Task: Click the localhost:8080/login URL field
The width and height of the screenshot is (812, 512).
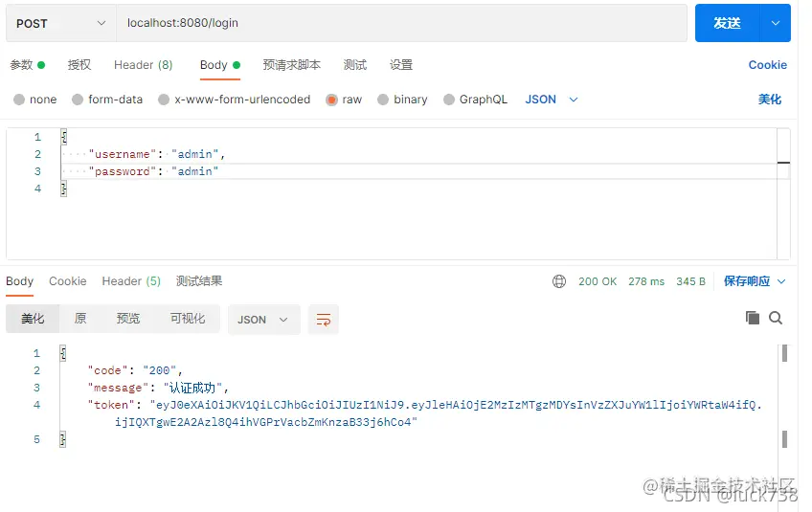Action: tap(402, 23)
